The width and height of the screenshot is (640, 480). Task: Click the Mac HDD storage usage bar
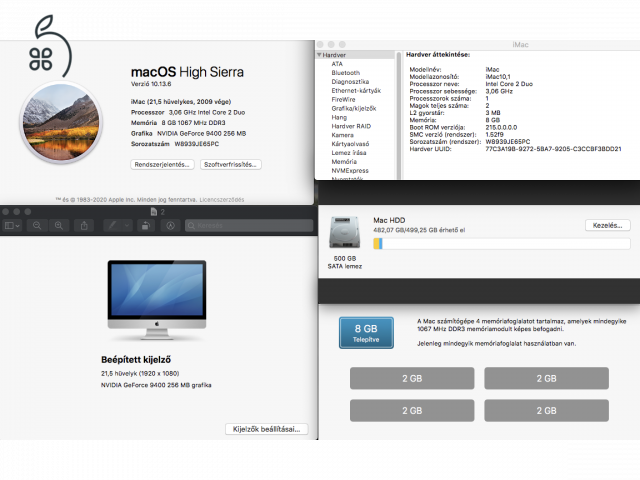point(501,243)
